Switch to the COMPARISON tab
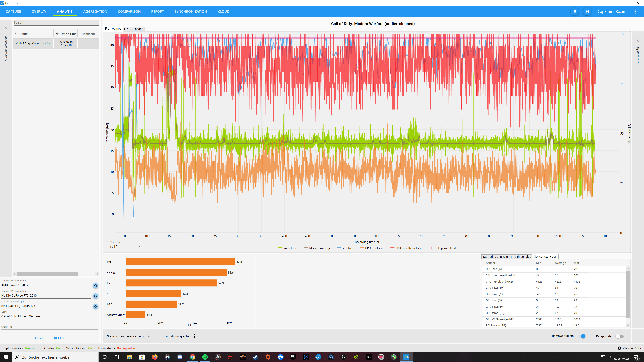Viewport: 644px width, 362px height. click(x=129, y=12)
